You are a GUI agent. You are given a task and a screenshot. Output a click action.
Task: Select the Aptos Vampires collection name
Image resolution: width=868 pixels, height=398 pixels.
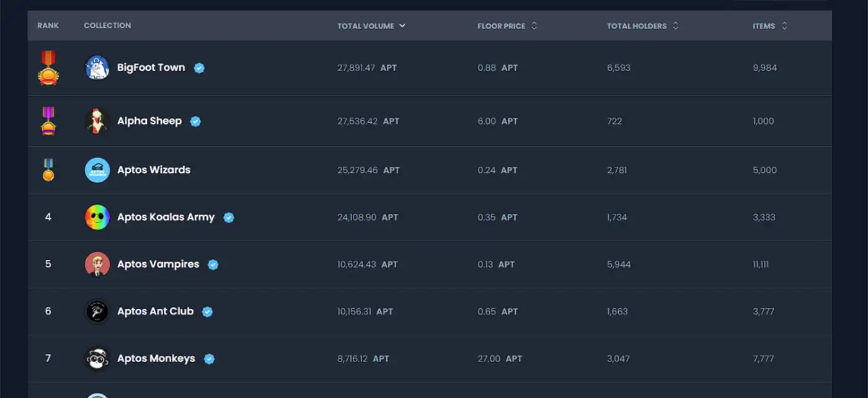pos(158,264)
